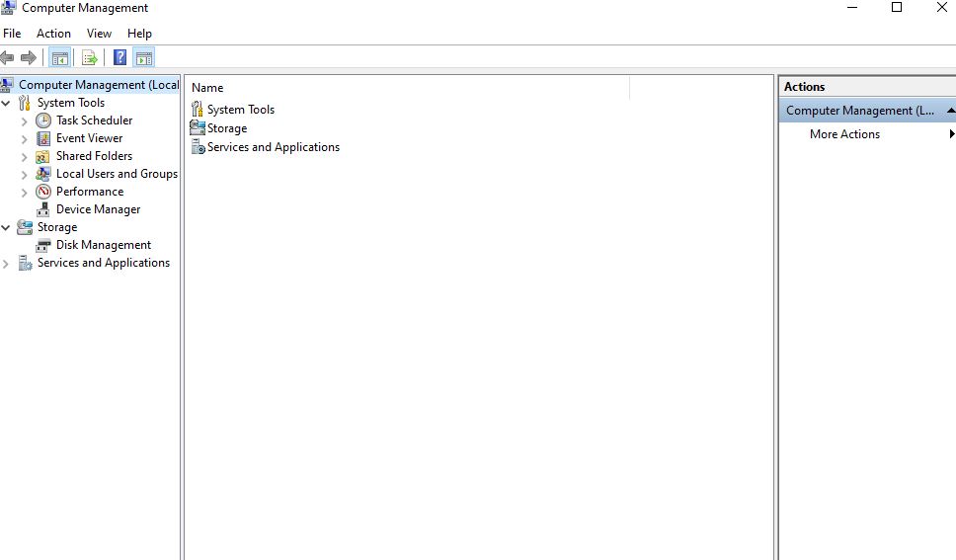Open the File menu
This screenshot has height=560, width=956.
(12, 34)
